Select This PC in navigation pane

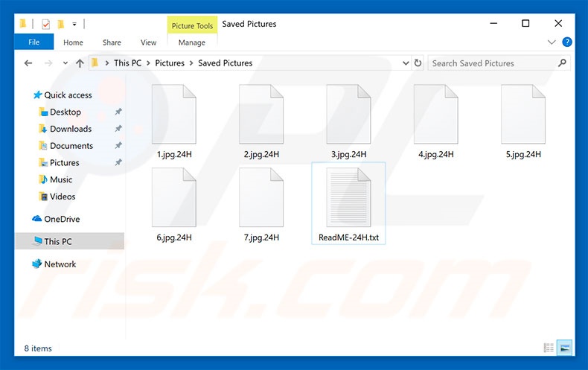(x=69, y=241)
